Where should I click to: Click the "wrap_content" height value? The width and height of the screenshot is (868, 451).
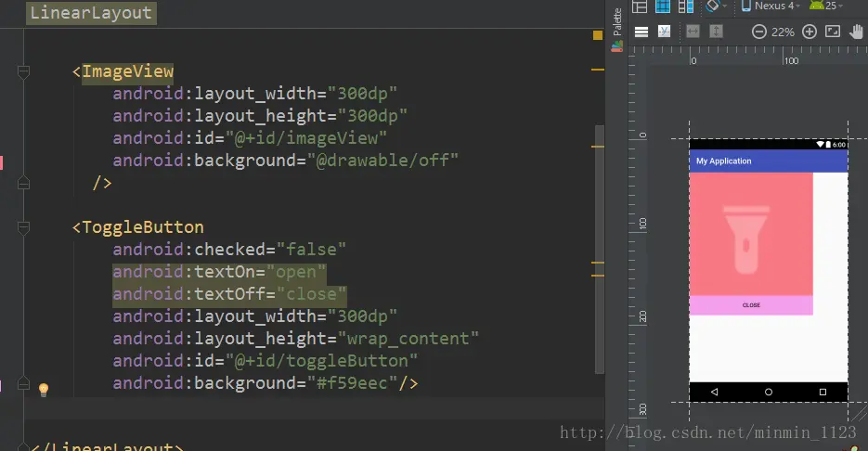(408, 339)
